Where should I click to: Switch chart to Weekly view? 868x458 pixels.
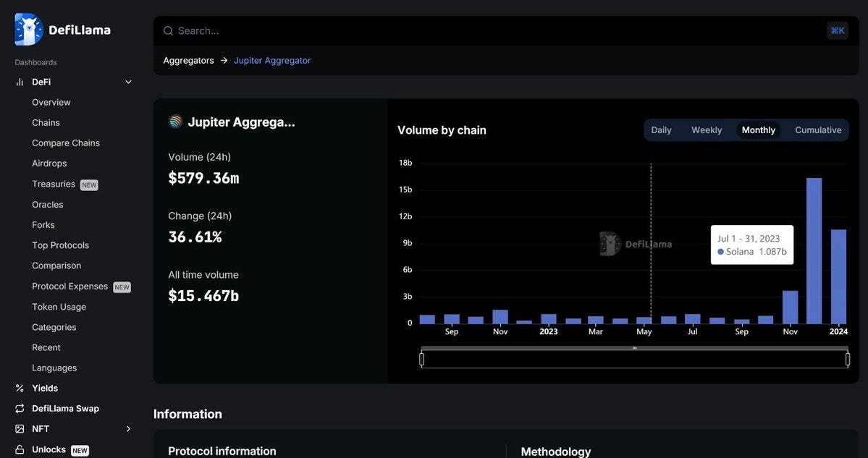point(707,130)
